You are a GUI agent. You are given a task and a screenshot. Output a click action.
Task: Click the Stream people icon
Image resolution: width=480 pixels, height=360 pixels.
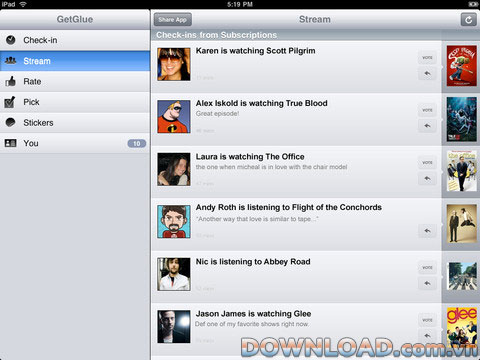tap(11, 61)
